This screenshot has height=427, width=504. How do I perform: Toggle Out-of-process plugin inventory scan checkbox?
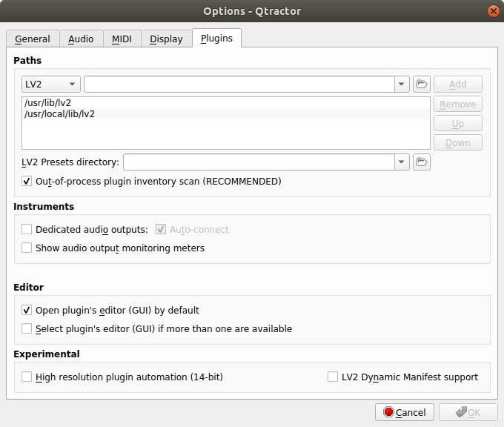(27, 182)
